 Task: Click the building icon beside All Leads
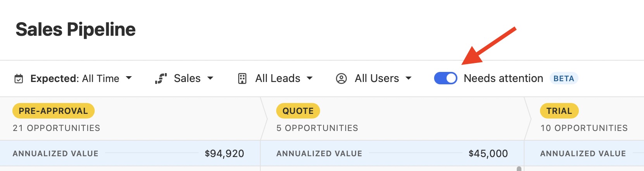coord(242,79)
